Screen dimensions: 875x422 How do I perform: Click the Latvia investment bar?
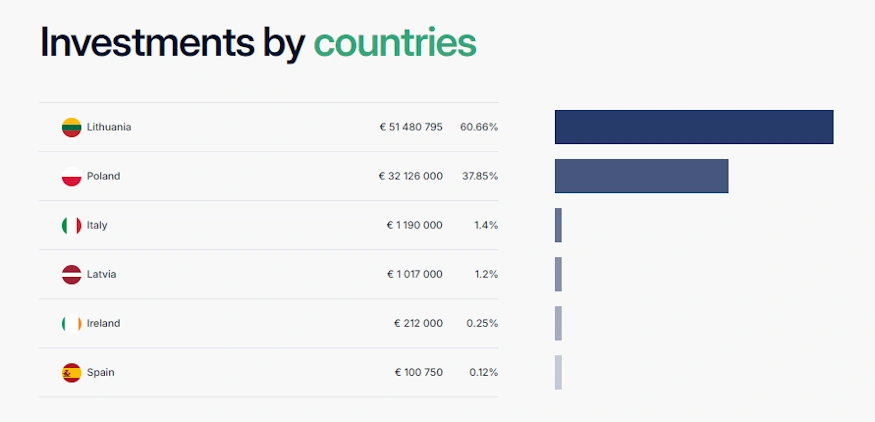point(558,274)
